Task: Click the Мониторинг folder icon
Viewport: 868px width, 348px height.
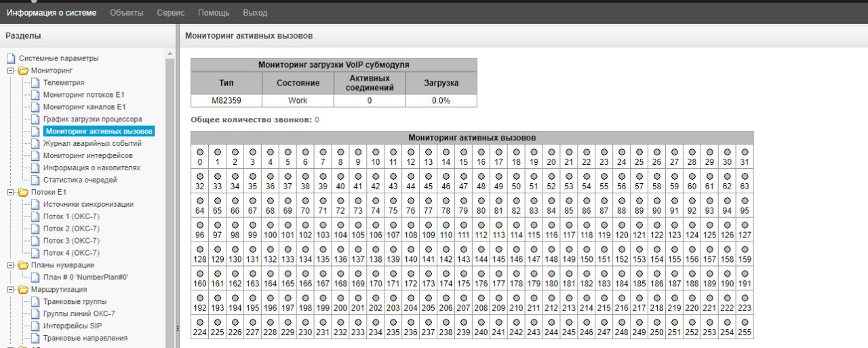Action: [x=23, y=71]
